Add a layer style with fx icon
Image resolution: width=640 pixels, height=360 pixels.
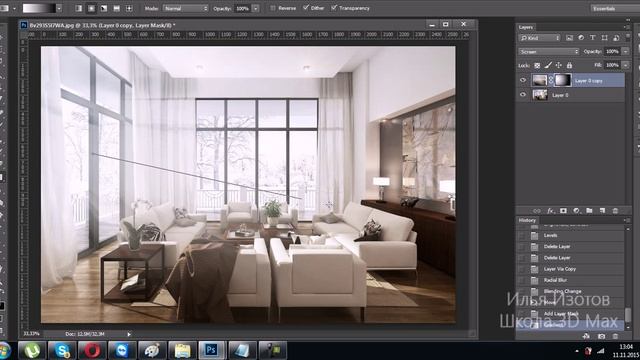click(551, 211)
